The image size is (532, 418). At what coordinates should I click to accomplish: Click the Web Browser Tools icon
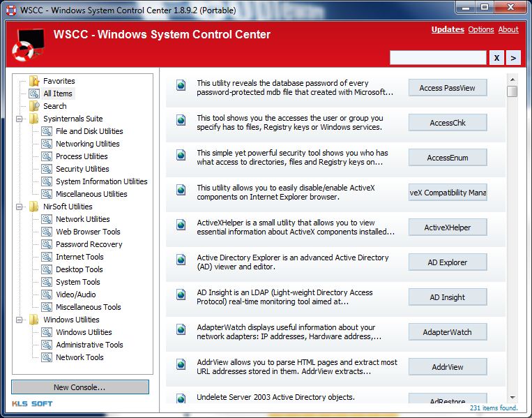pos(47,232)
